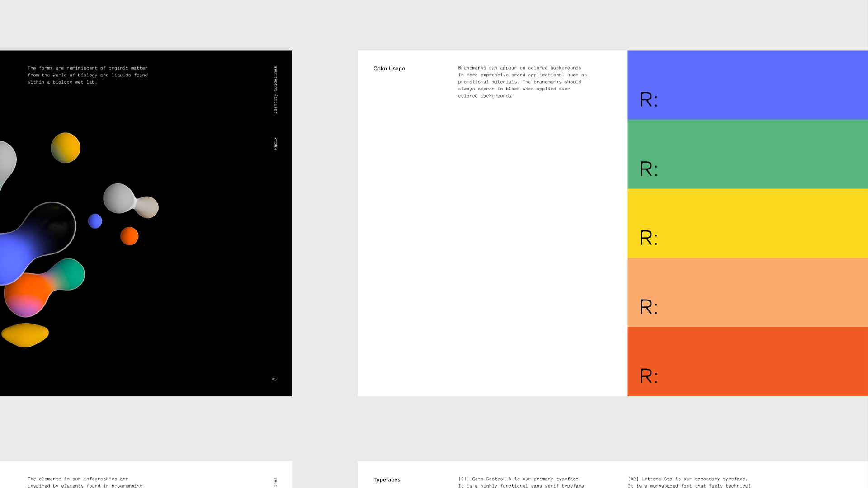
Task: Select the R: brandmark on the purple stripe
Action: click(648, 99)
